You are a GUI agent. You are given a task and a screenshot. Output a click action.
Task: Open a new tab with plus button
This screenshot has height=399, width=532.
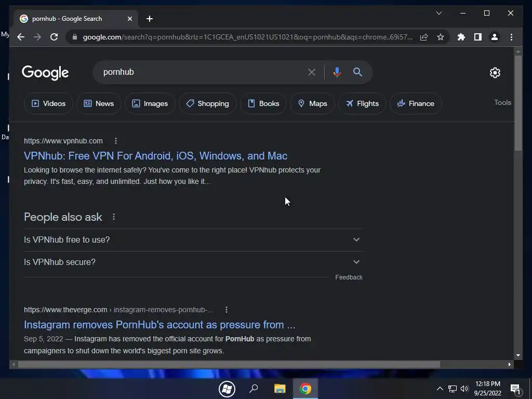[x=150, y=19]
